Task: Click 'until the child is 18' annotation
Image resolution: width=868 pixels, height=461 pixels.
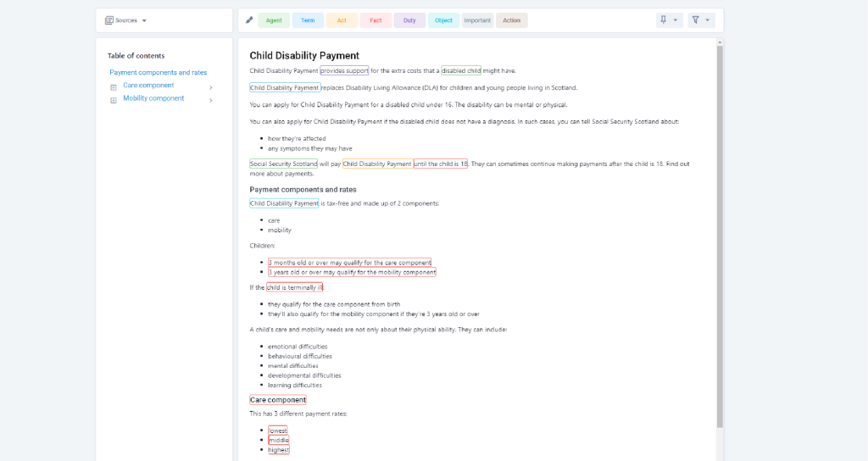Action: [x=441, y=164]
